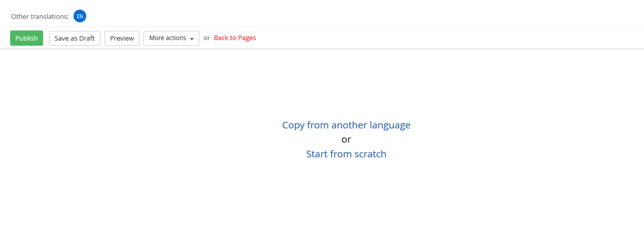Click the green Publish button
Image resolution: width=644 pixels, height=237 pixels.
[26, 38]
